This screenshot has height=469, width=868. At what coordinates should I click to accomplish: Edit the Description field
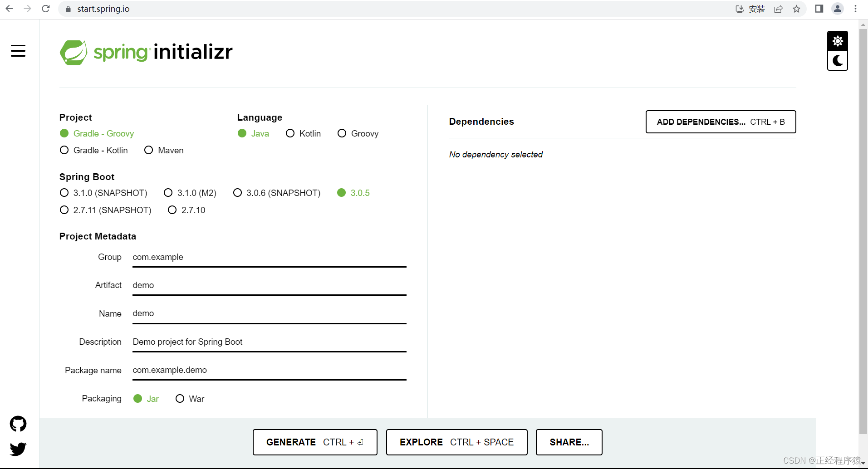[x=270, y=342]
